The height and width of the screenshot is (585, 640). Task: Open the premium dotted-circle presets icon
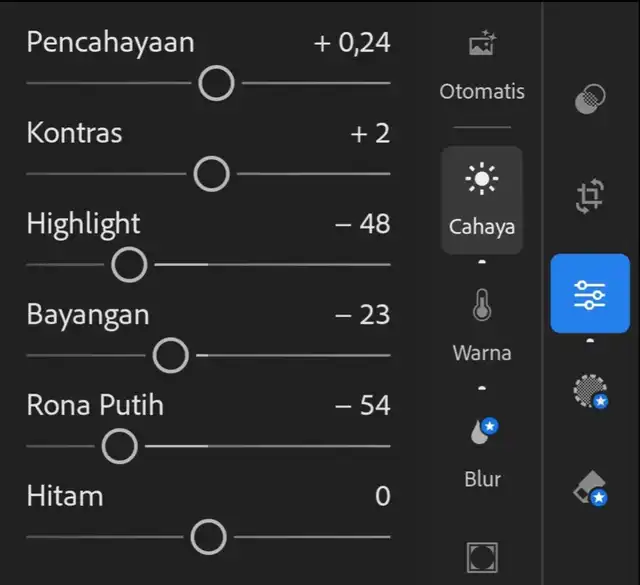[x=590, y=391]
